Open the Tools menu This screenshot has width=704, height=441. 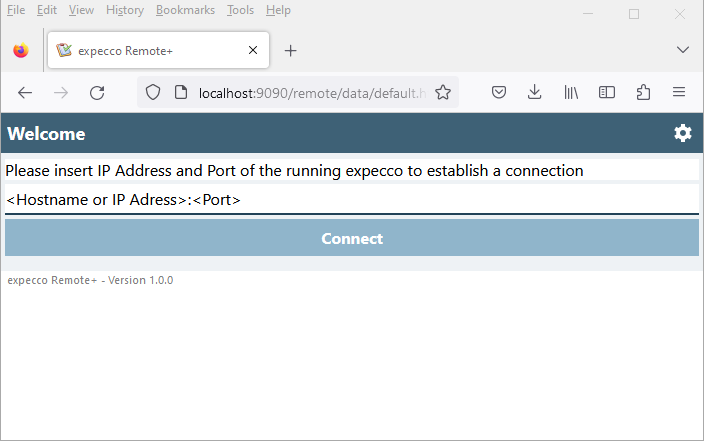240,10
